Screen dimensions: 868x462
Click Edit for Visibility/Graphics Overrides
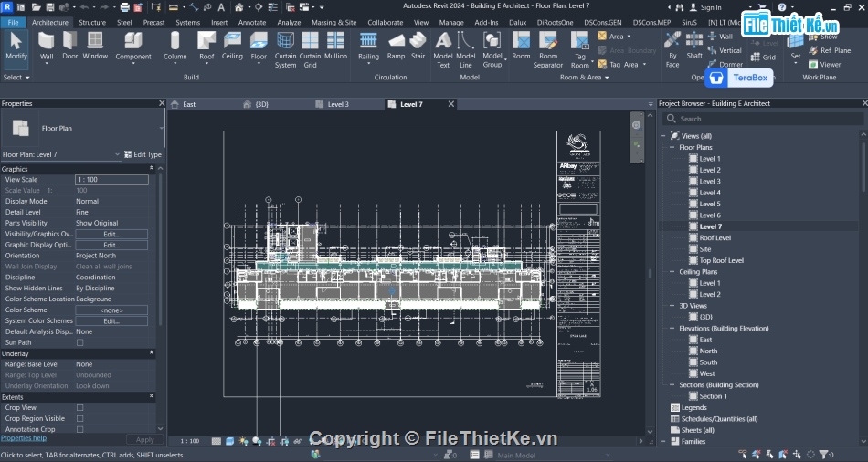111,234
